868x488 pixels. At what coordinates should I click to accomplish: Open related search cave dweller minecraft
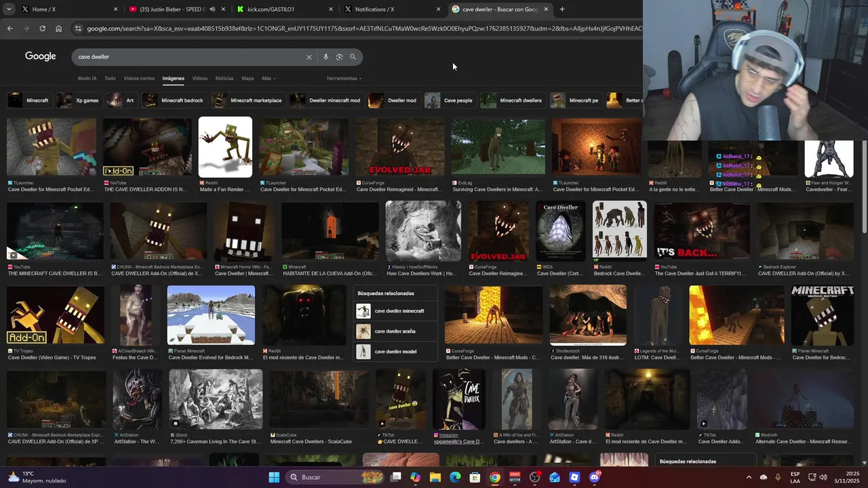point(396,311)
